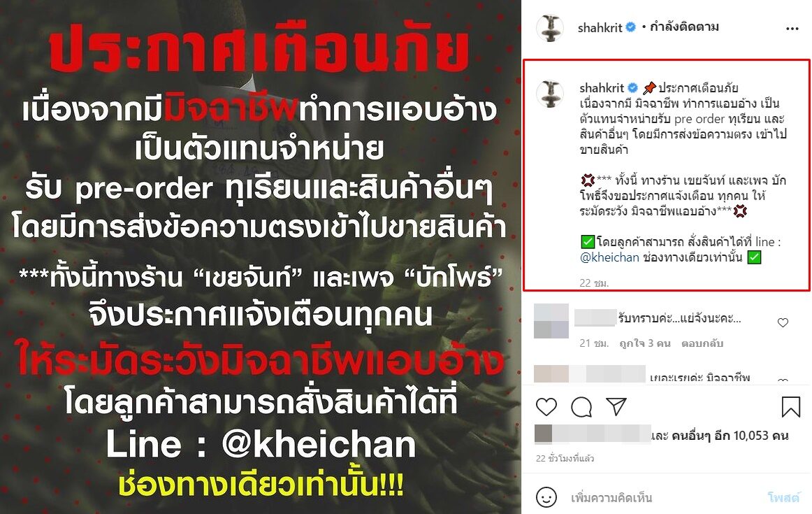Open shahkrit profile picture in header
812x514 pixels.
point(549,27)
